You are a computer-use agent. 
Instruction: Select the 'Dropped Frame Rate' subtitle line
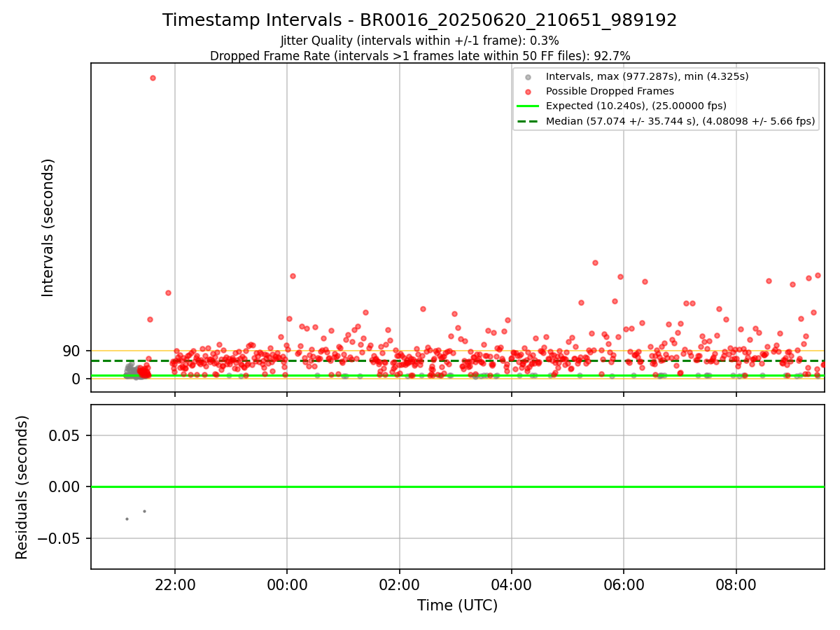tap(420, 56)
